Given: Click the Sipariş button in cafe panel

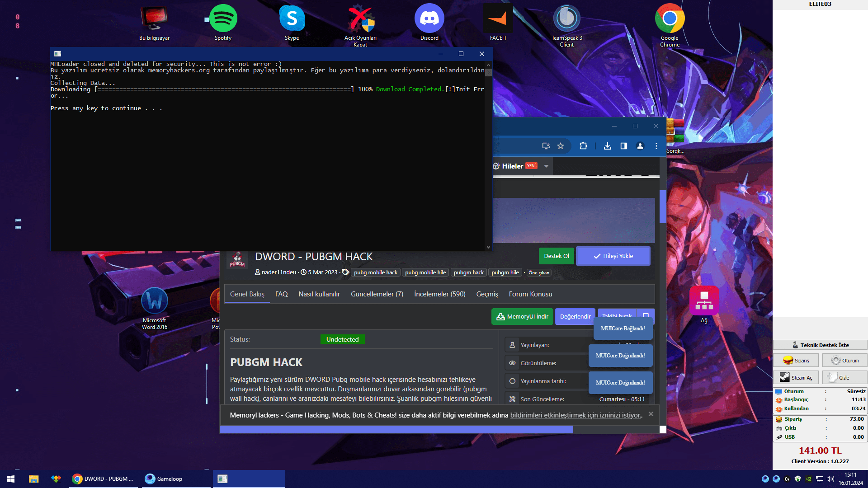Looking at the screenshot, I should [796, 361].
